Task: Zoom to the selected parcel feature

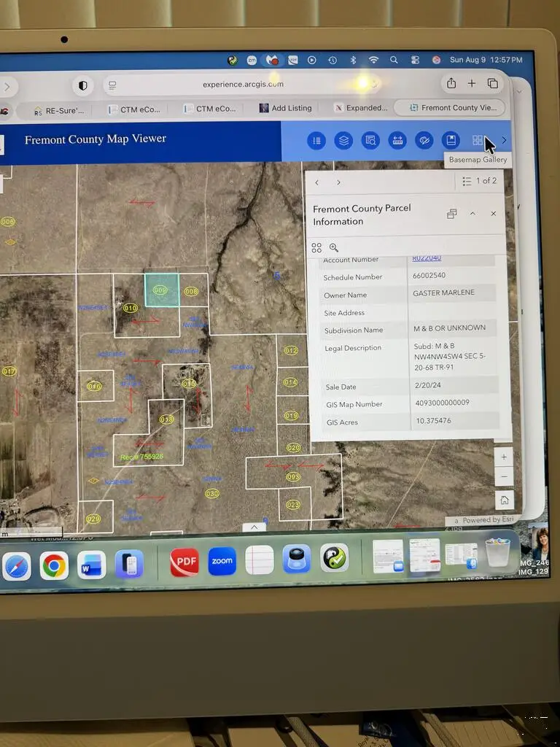Action: [x=334, y=248]
